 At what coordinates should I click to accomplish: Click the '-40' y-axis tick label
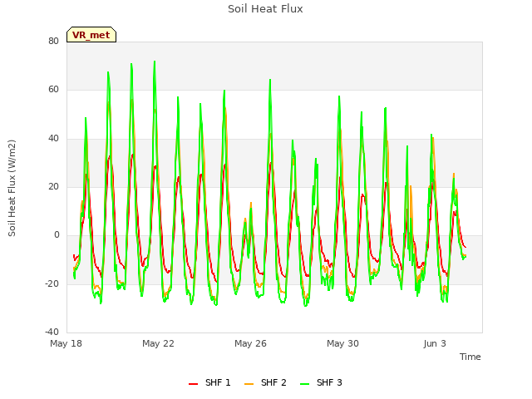click(52, 332)
